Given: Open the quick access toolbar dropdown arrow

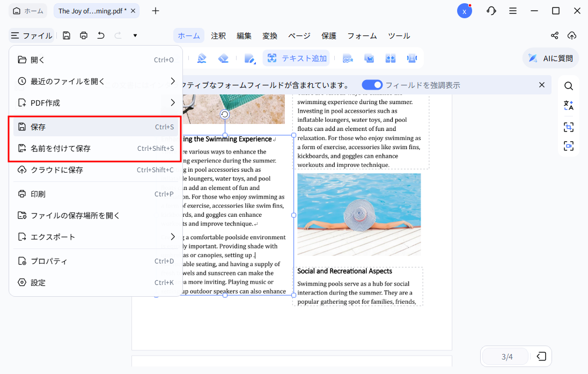Looking at the screenshot, I should click(x=135, y=35).
